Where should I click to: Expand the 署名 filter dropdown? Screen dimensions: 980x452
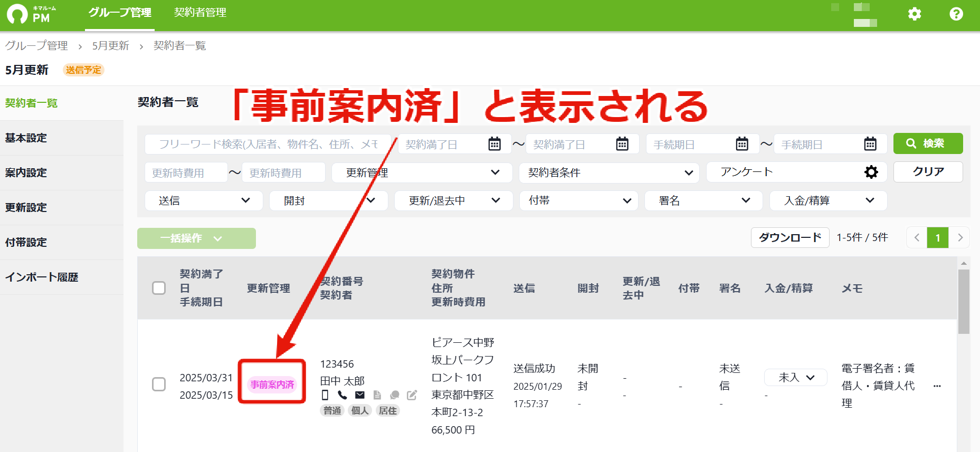pyautogui.click(x=703, y=200)
